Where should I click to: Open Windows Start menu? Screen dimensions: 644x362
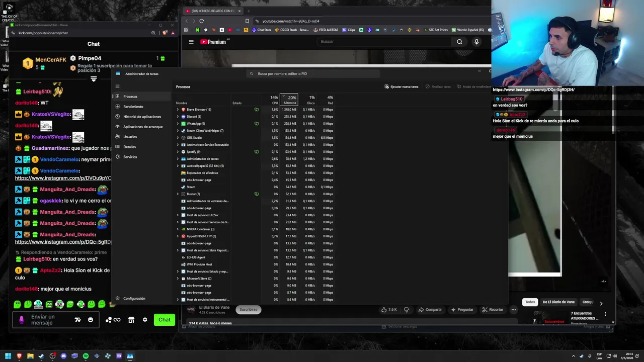coord(8,356)
